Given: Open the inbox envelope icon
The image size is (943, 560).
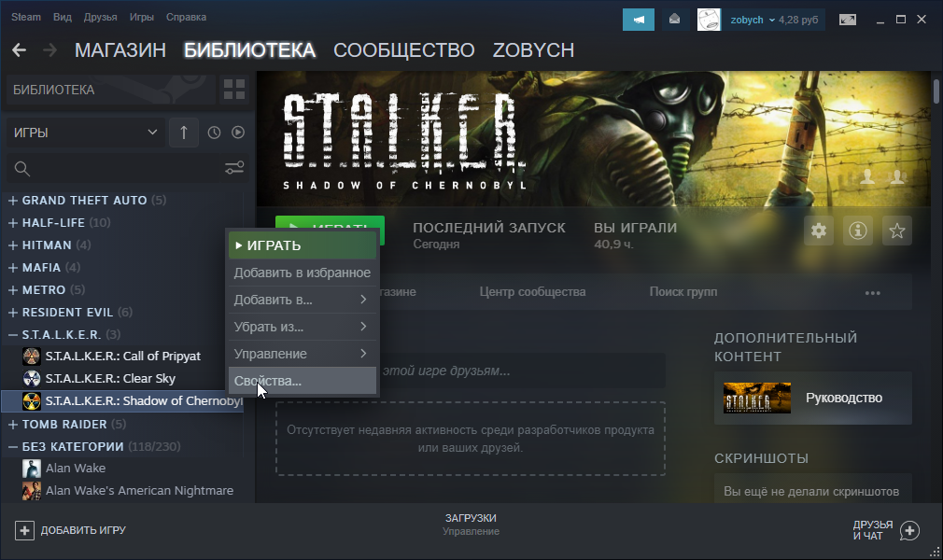Looking at the screenshot, I should click(674, 20).
